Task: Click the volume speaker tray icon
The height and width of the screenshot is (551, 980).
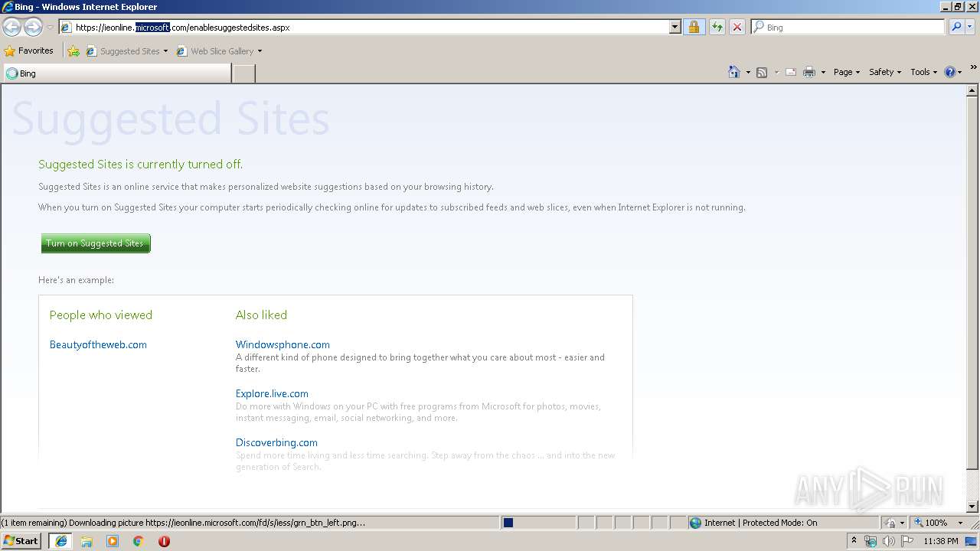Action: click(888, 541)
